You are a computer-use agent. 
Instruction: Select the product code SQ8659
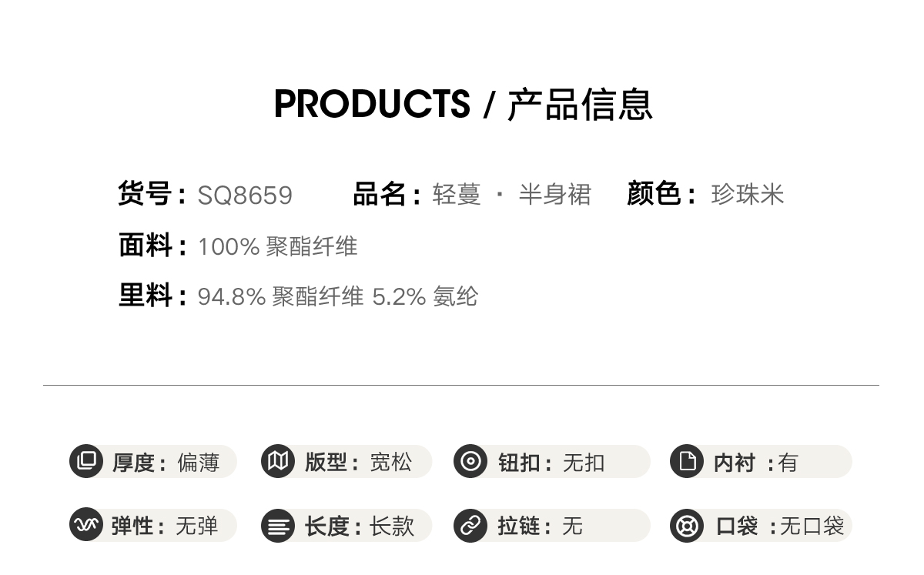(x=245, y=196)
